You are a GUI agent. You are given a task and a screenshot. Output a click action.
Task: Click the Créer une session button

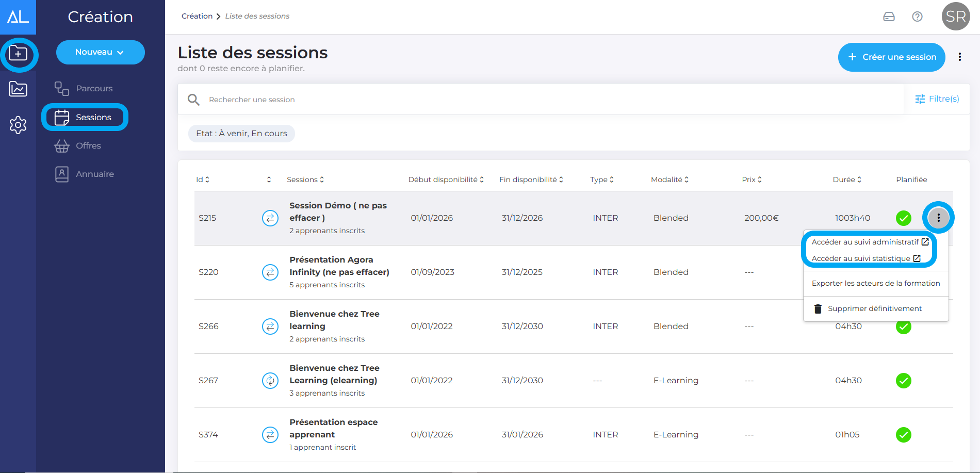point(891,57)
